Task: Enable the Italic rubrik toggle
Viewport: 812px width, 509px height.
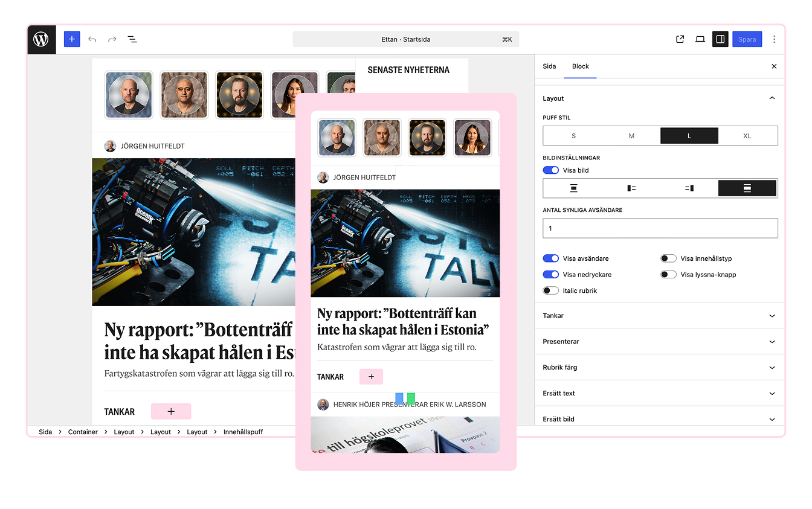Action: pos(550,291)
